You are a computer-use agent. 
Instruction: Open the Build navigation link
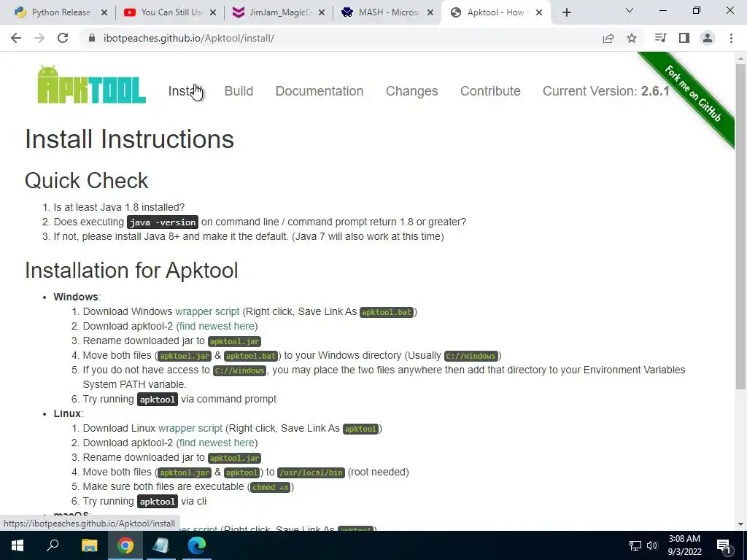pos(239,91)
